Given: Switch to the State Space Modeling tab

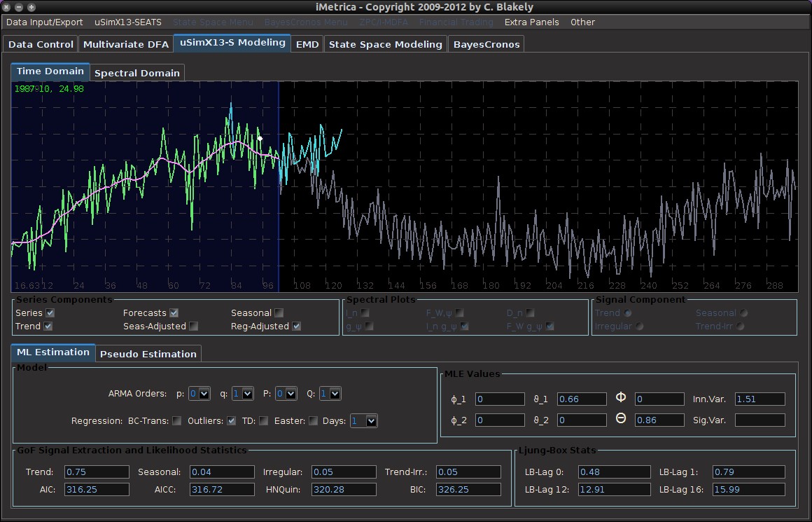Looking at the screenshot, I should click(x=385, y=43).
